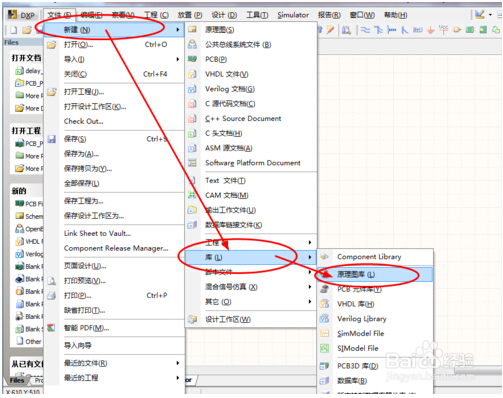Click the folder icon beside 打开工程(J)
Image resolution: width=503 pixels, height=398 pixels.
pyautogui.click(x=52, y=92)
